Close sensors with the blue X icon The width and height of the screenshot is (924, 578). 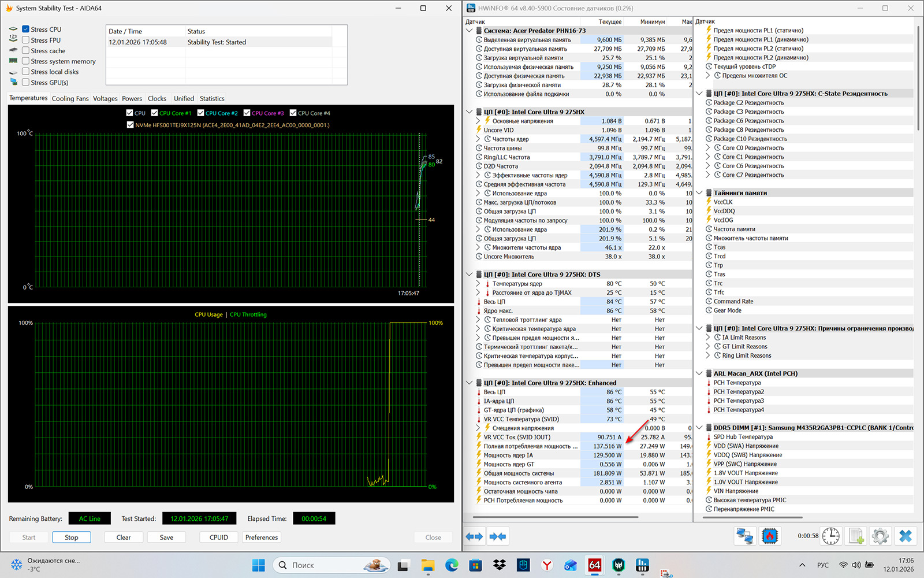[x=906, y=536]
